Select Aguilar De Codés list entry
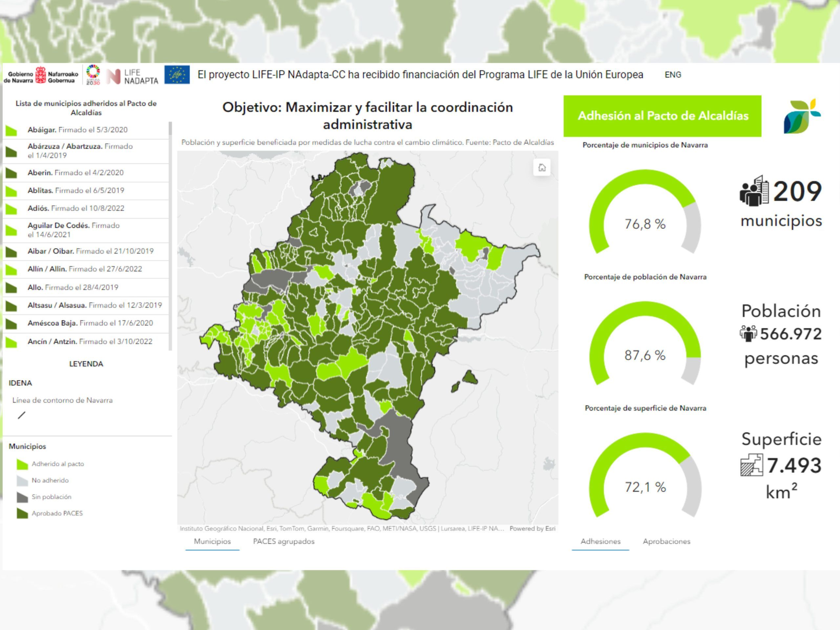Image resolution: width=840 pixels, height=630 pixels. [86, 230]
